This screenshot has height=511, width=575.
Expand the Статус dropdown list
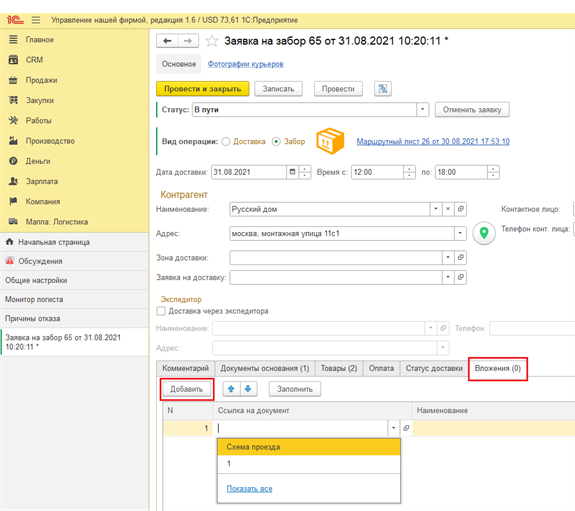click(x=422, y=109)
